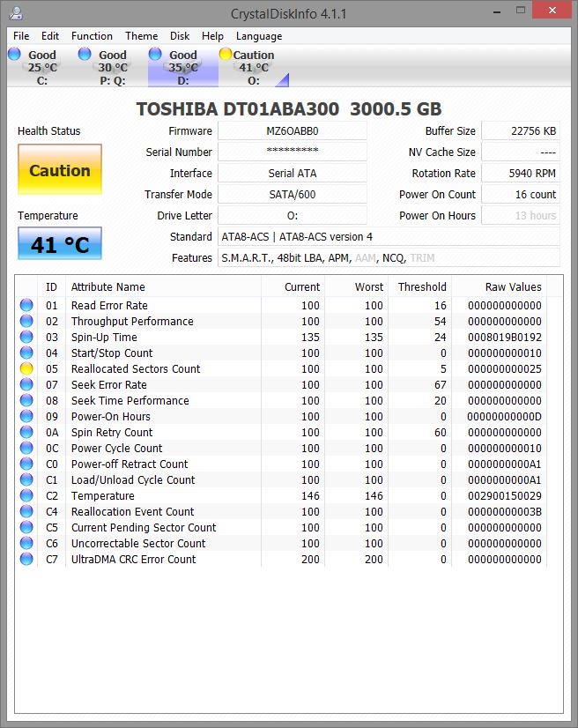Click the masked Serial Number field
Viewport: 578px width, 728px height.
click(x=292, y=152)
